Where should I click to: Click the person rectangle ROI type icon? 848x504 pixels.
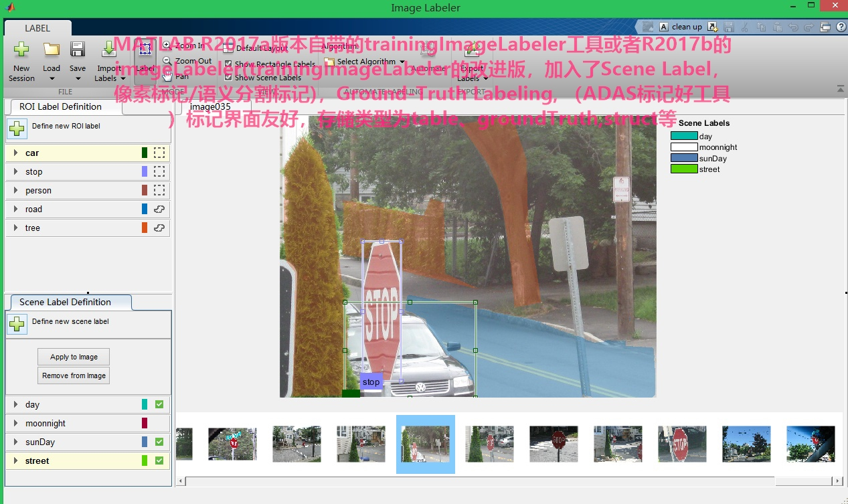[159, 190]
